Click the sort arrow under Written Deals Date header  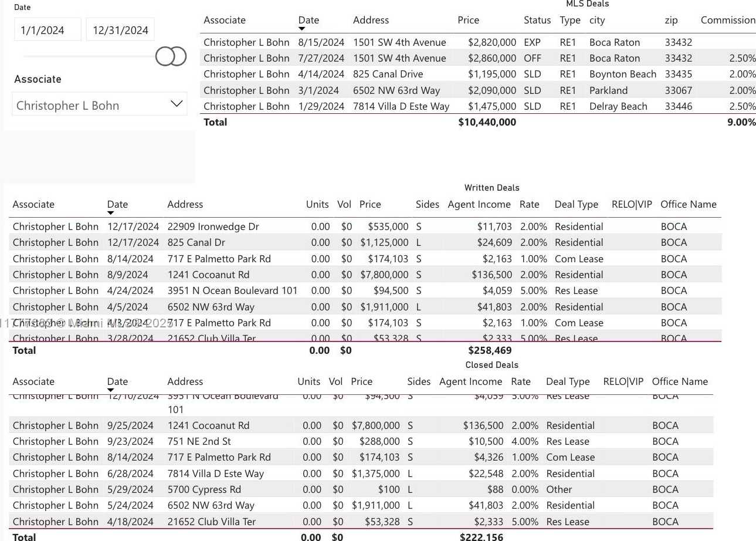[111, 213]
